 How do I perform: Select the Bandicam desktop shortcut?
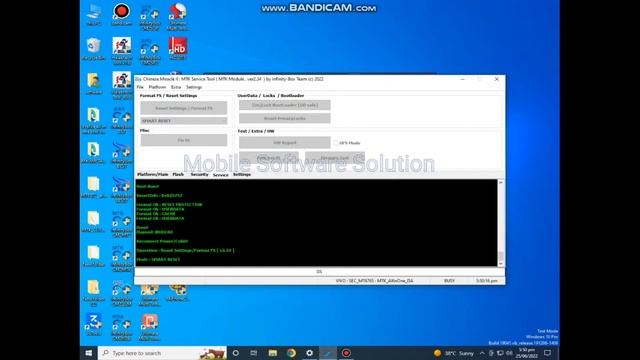121,15
